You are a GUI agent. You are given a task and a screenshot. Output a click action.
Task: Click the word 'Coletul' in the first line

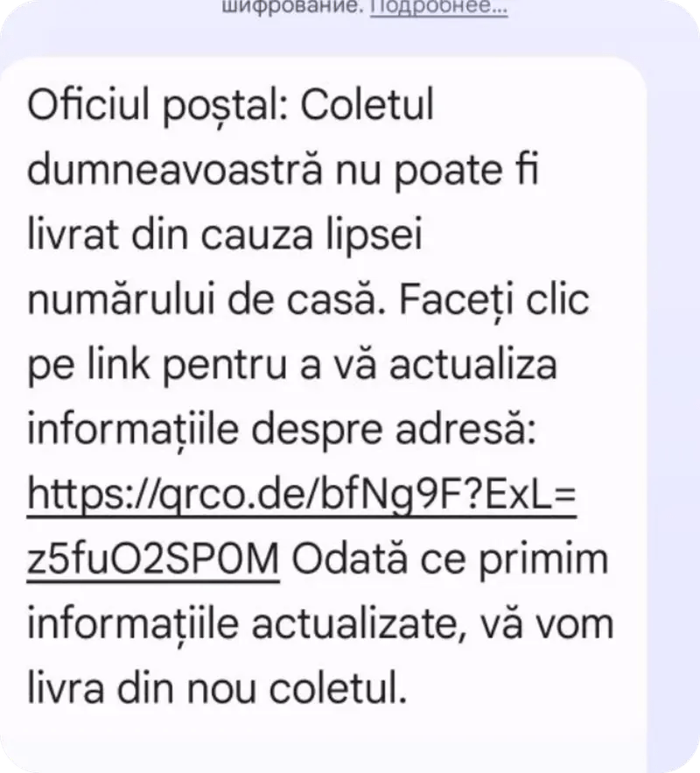coord(367,105)
